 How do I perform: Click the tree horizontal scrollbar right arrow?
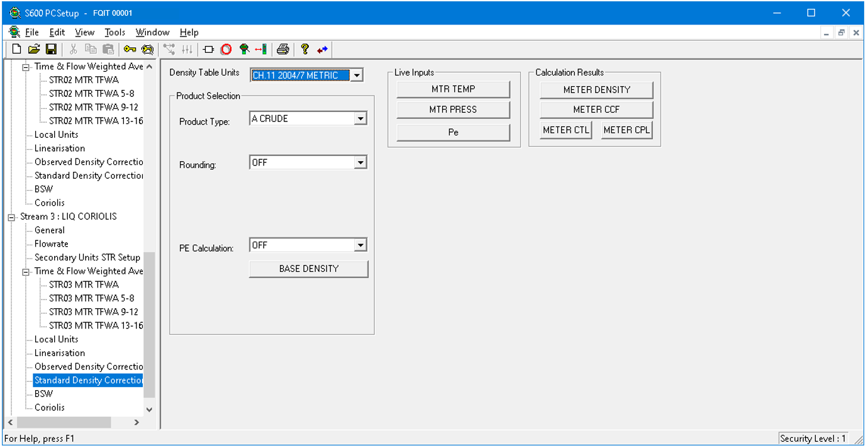click(137, 423)
